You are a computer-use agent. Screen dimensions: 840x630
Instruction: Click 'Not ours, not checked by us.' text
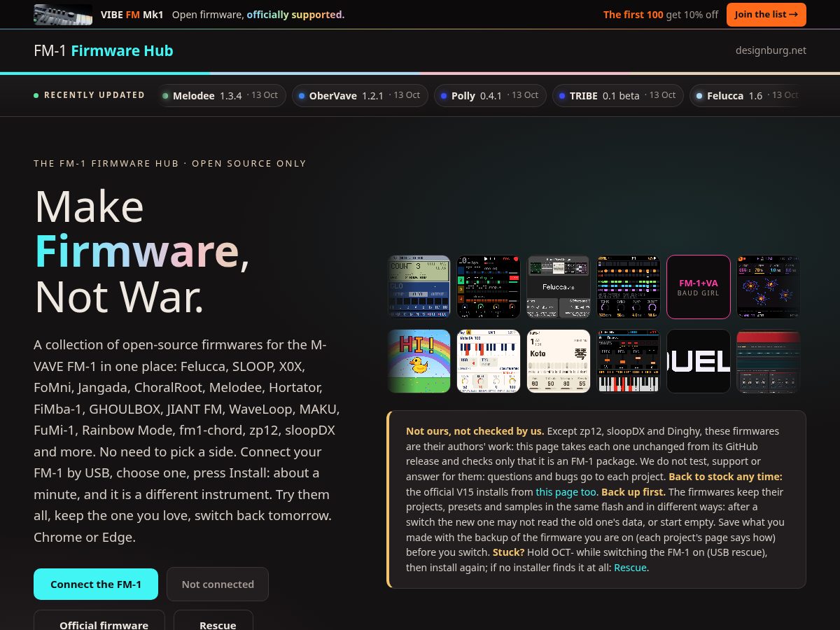(475, 431)
